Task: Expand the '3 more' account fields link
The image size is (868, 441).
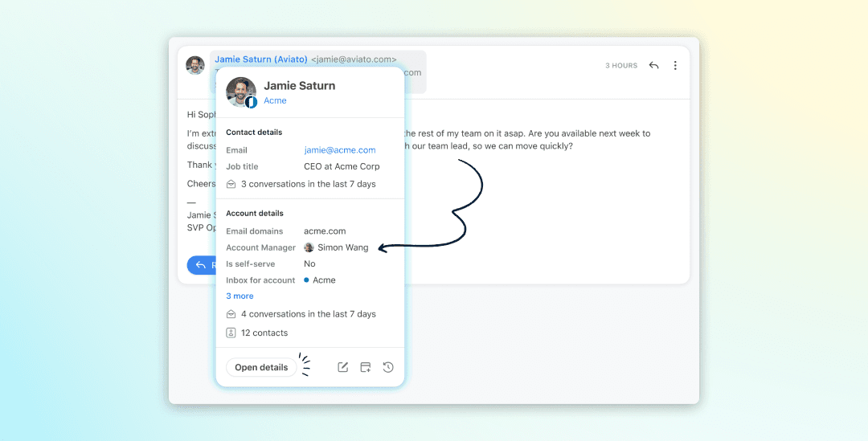Action: tap(240, 296)
